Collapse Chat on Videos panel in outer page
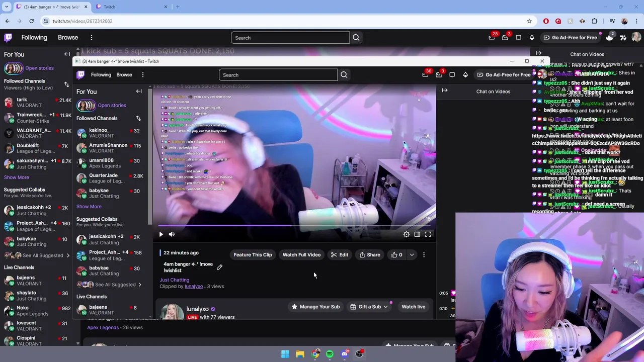 click(538, 53)
